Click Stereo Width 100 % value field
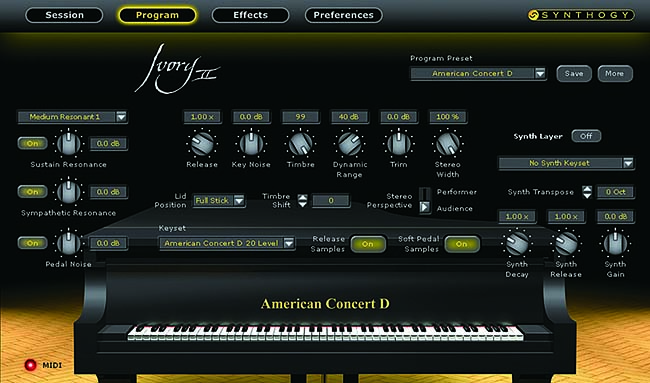This screenshot has width=650, height=383. pyautogui.click(x=448, y=117)
